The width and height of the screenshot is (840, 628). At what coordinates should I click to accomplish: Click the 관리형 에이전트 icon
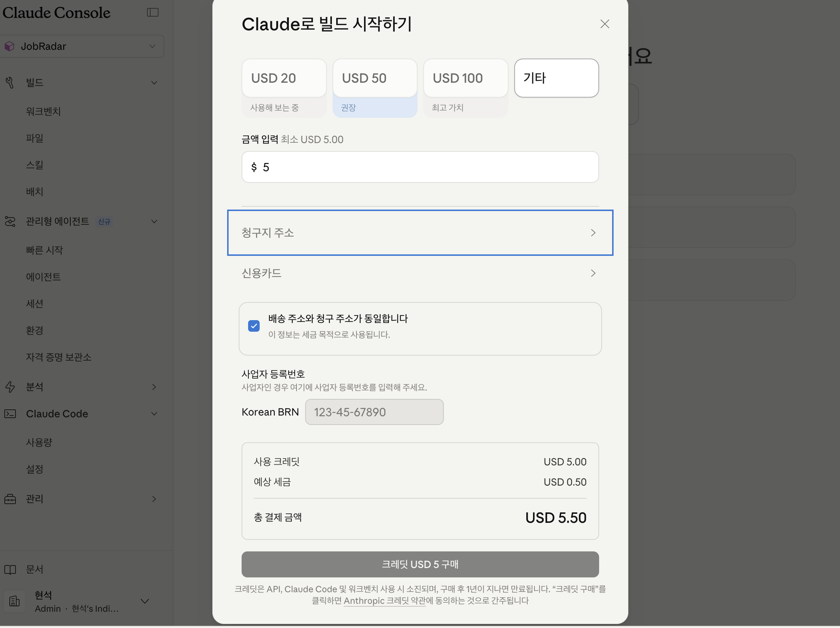coord(10,221)
